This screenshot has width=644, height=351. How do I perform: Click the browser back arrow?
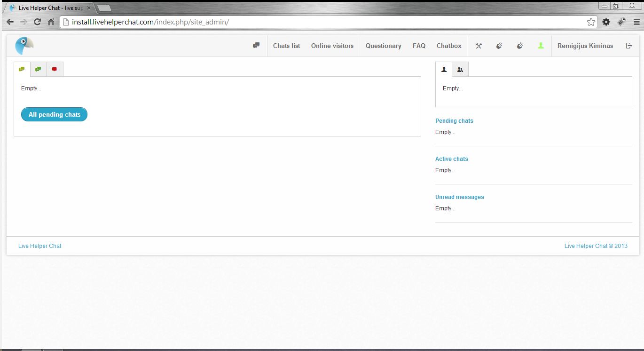click(x=10, y=22)
